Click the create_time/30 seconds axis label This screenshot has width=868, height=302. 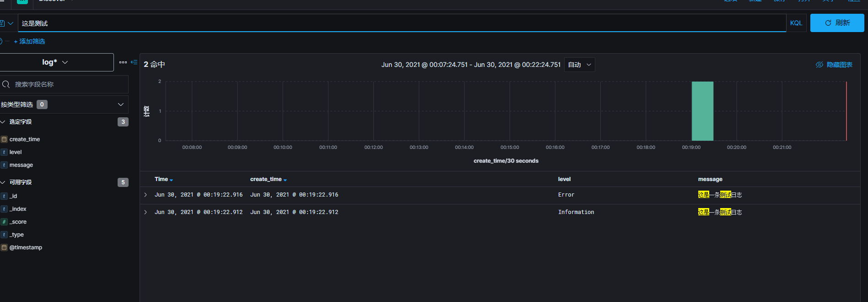click(x=506, y=161)
